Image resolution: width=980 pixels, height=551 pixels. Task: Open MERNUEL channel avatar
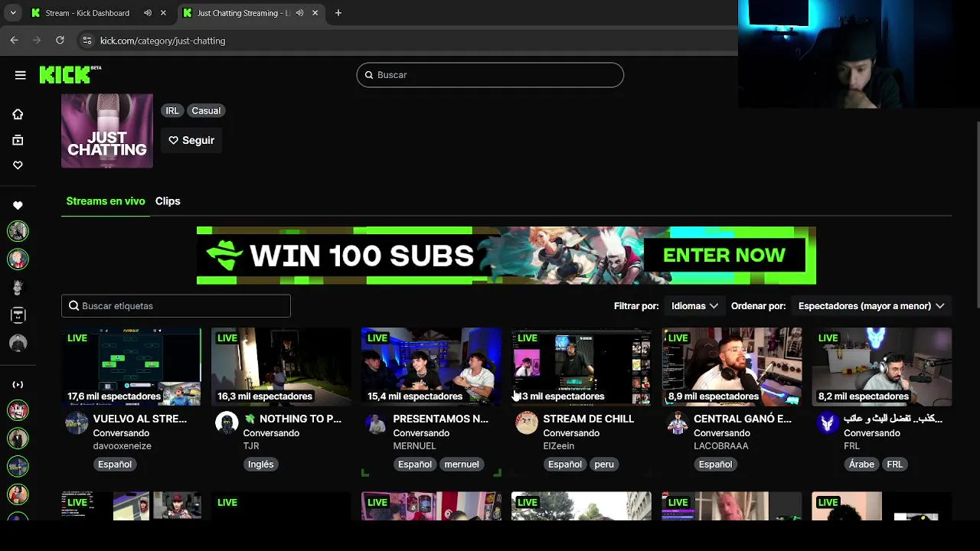376,422
